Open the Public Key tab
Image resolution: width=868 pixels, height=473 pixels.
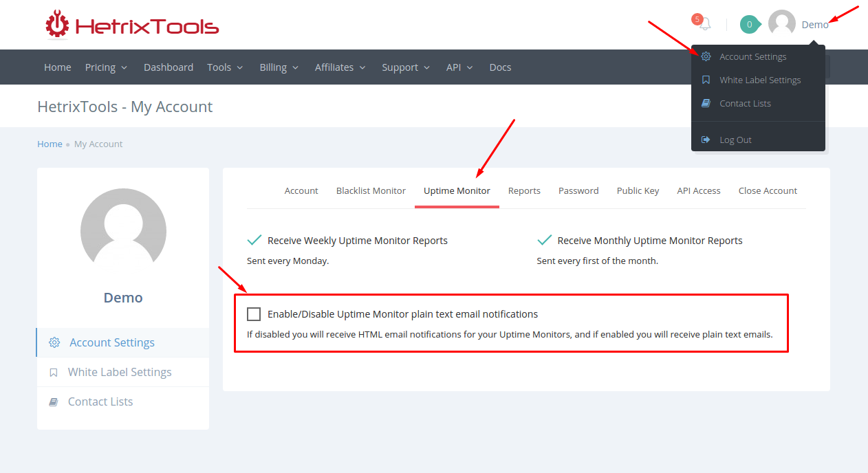638,191
